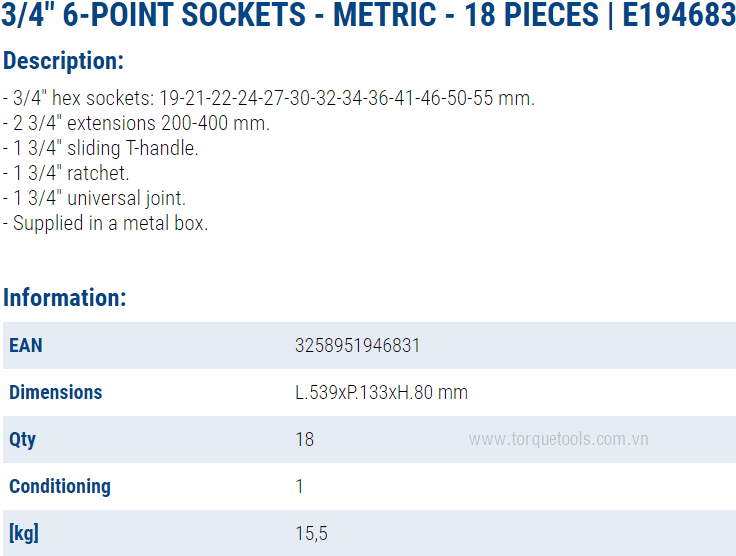
Task: Click the Information heading
Action: point(64,297)
